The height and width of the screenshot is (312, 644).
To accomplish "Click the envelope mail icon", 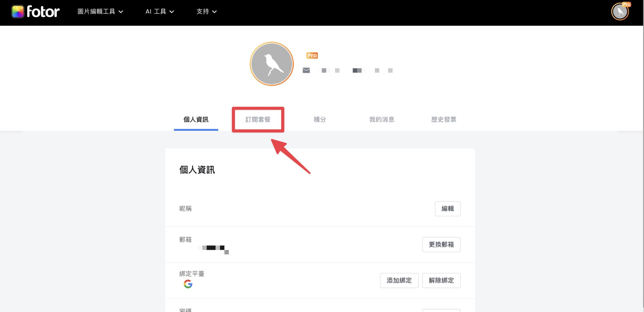I will click(x=306, y=70).
